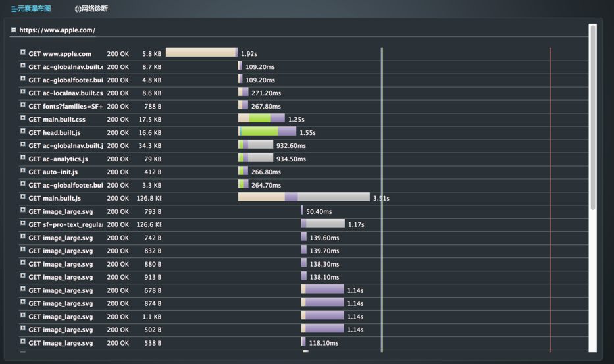614x364 pixels.
Task: Expand the GET main.built.css row
Action: 23,118
